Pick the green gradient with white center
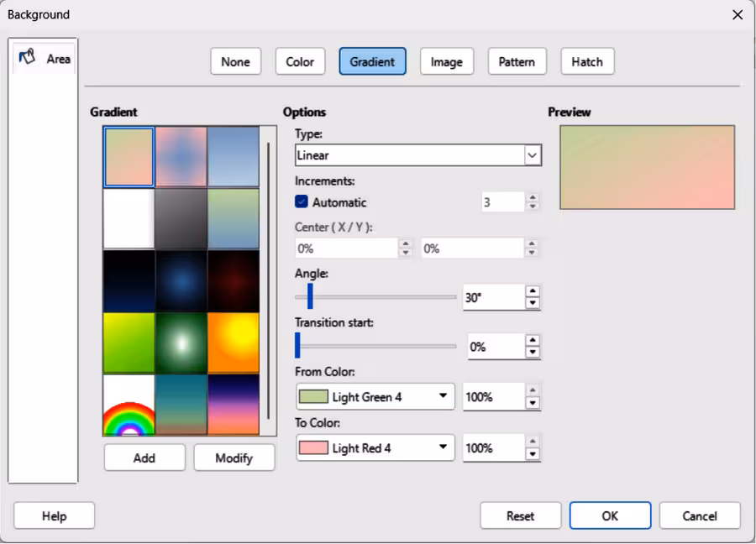 coord(181,343)
